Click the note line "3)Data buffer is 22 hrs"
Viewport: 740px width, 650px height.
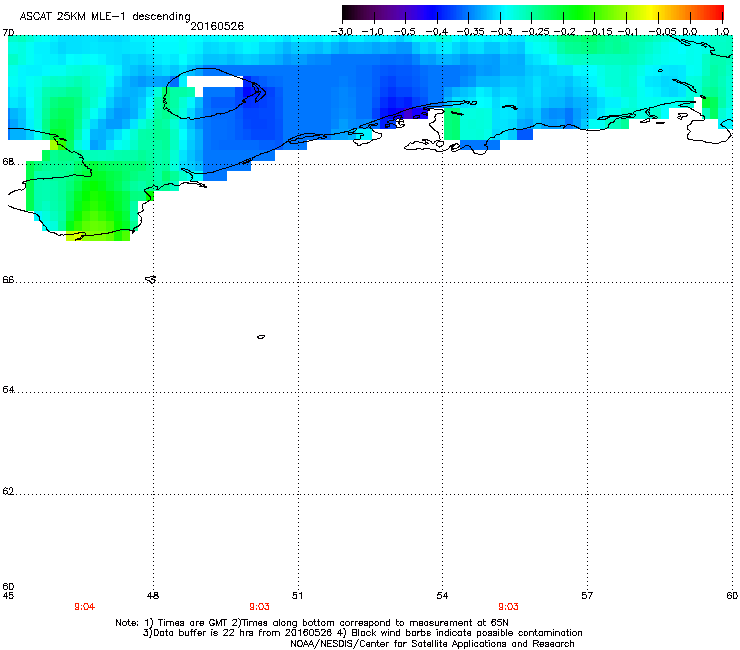pyautogui.click(x=362, y=633)
